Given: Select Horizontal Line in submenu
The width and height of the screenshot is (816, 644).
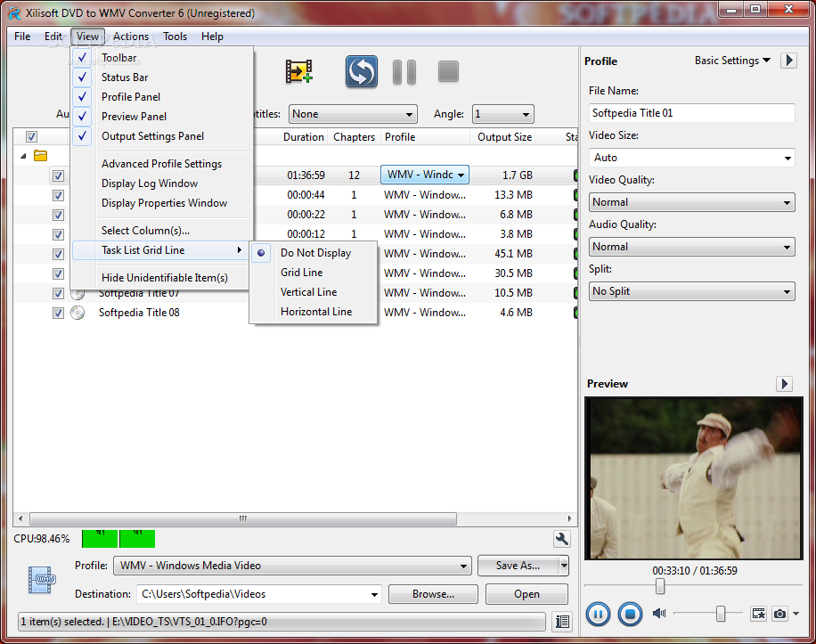Looking at the screenshot, I should (x=314, y=312).
